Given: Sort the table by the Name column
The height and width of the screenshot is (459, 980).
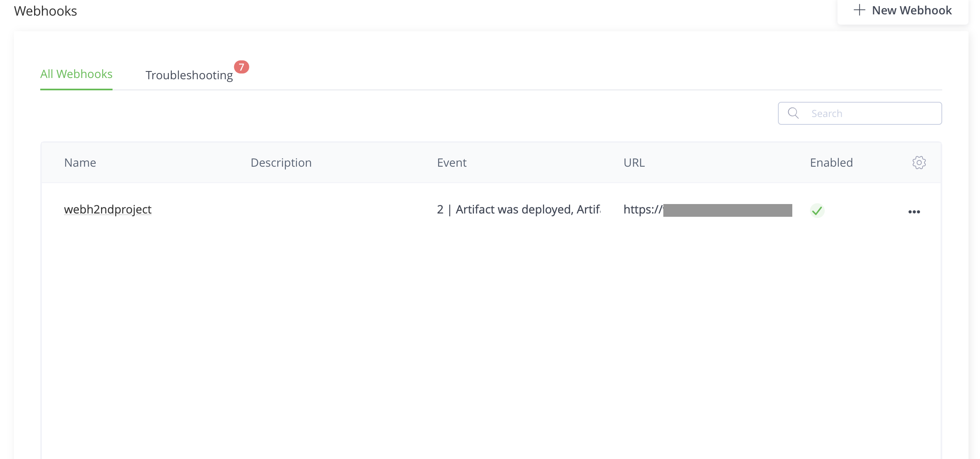Looking at the screenshot, I should point(80,163).
